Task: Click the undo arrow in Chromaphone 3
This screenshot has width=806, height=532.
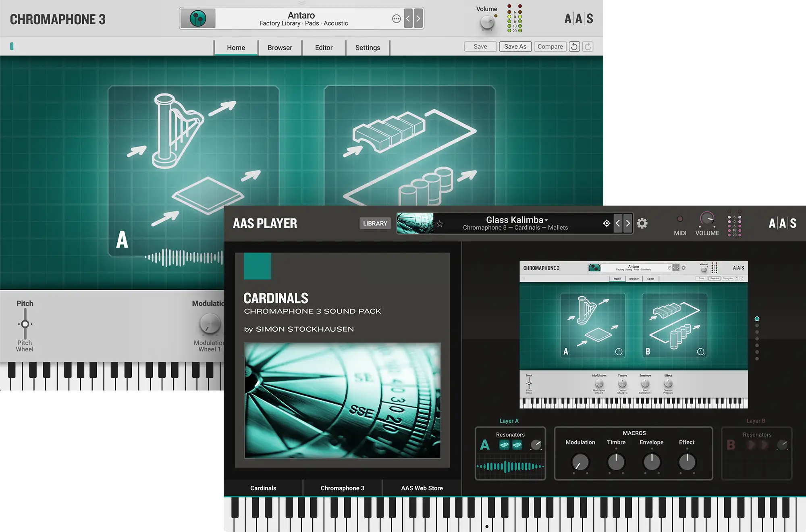Action: 574,47
